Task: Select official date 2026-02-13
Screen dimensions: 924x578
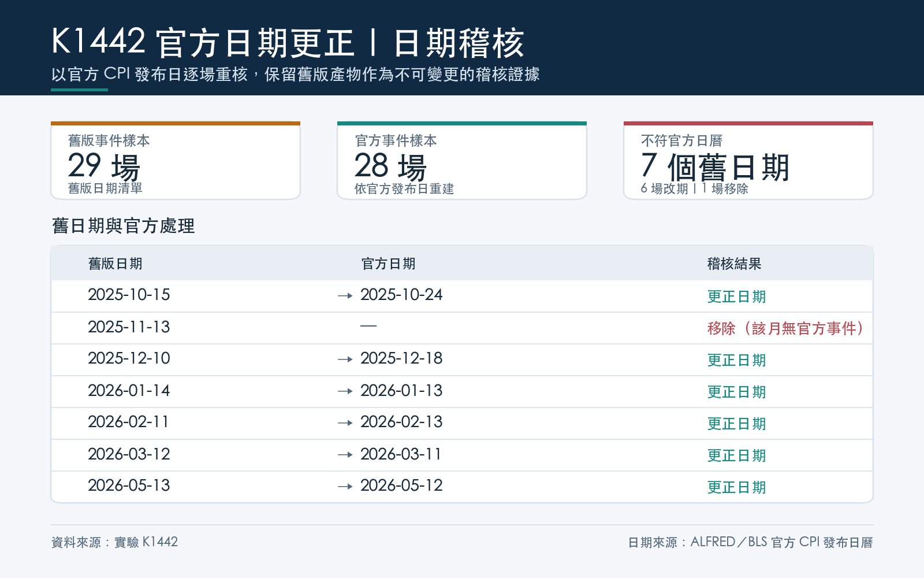Action: (x=401, y=422)
